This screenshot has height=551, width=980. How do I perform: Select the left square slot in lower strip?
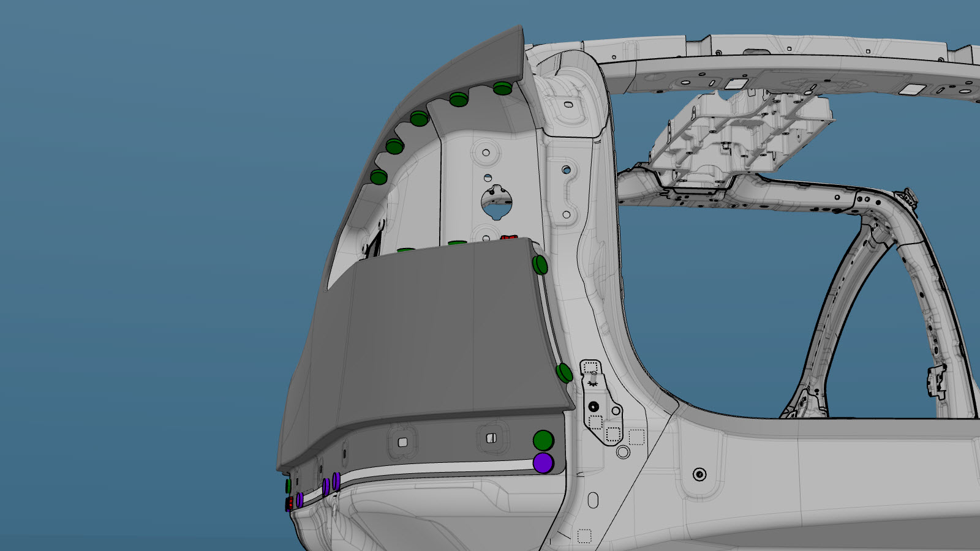(402, 442)
